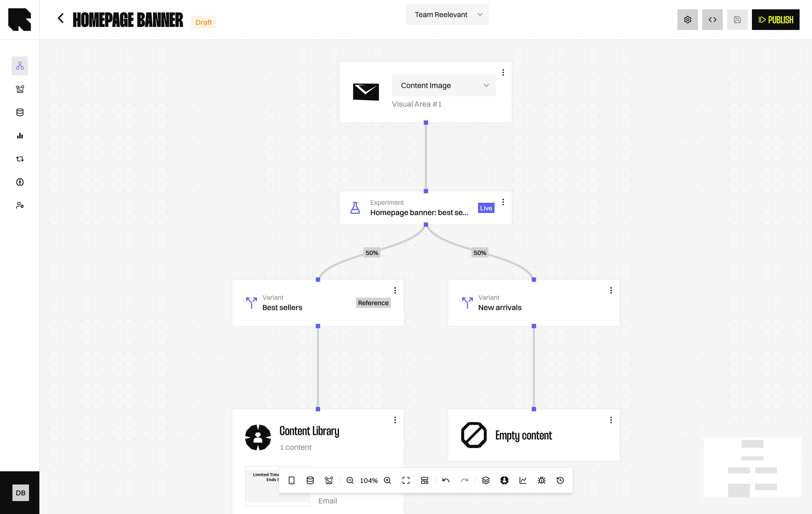The width and height of the screenshot is (812, 514).
Task: Open media gallery from bottom toolbar
Action: (329, 480)
